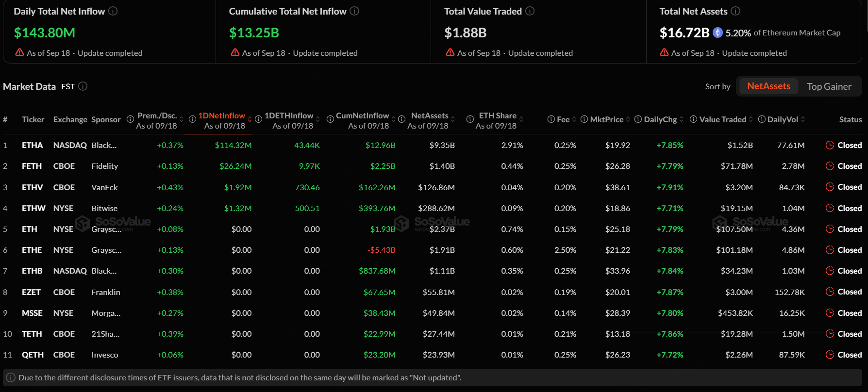The width and height of the screenshot is (868, 392).
Task: Open the EZET ticker row
Action: pyautogui.click(x=31, y=292)
